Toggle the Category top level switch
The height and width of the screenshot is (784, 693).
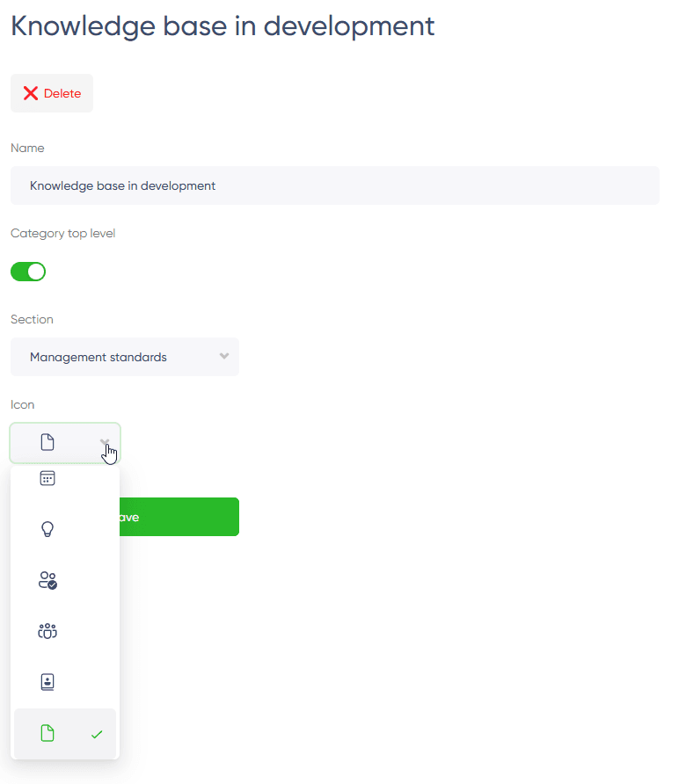click(28, 272)
